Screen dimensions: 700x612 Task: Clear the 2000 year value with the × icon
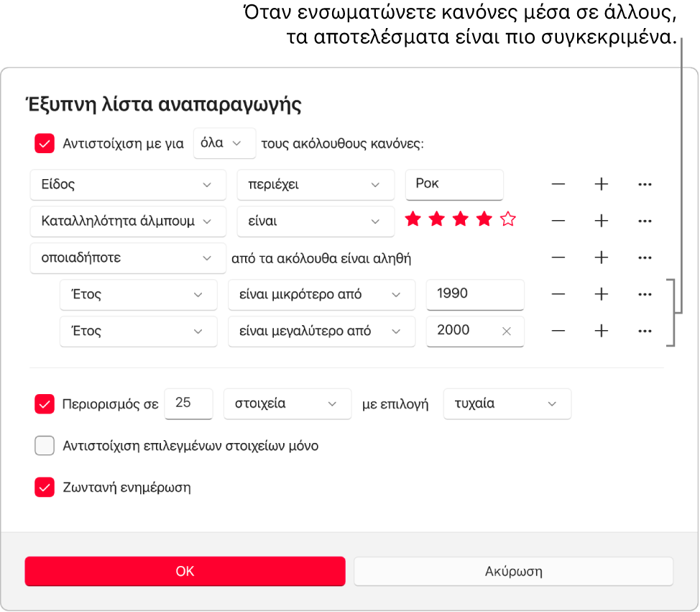(x=506, y=332)
